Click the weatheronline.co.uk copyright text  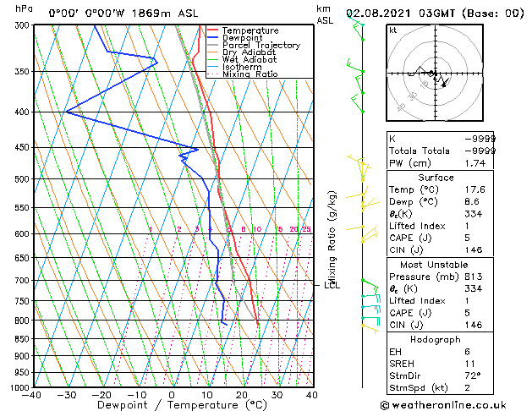443,405
